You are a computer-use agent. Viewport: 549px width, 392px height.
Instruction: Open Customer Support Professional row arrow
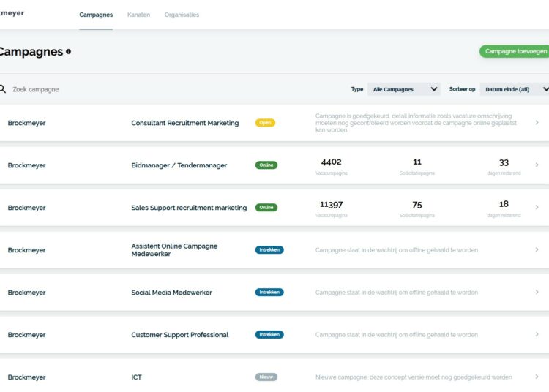pos(537,335)
